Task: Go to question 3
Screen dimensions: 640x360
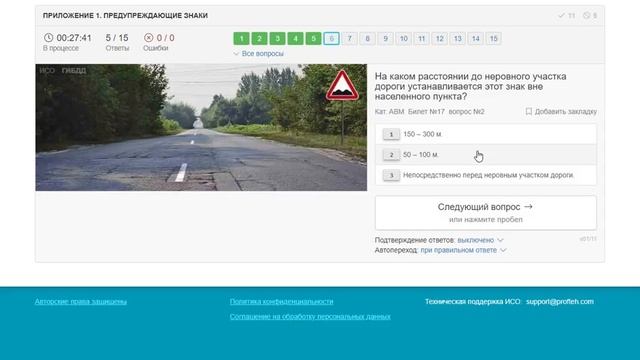Action: pyautogui.click(x=277, y=38)
